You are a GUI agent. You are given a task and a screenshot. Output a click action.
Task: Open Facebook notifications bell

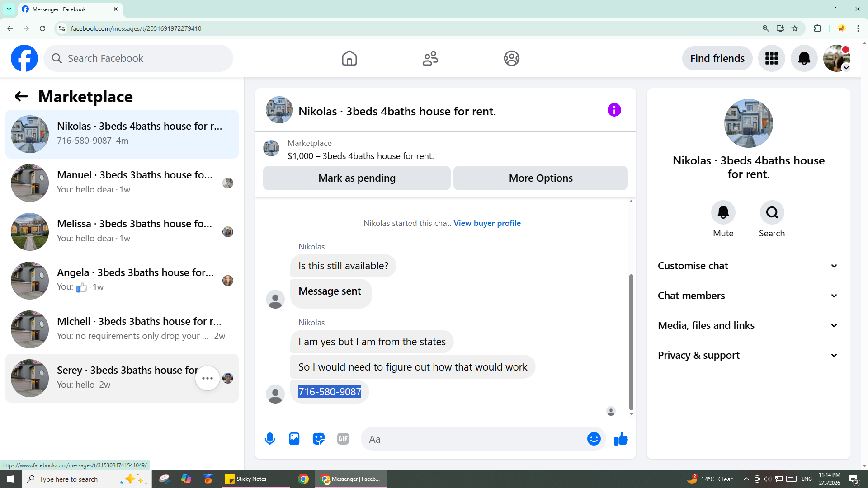(x=804, y=58)
